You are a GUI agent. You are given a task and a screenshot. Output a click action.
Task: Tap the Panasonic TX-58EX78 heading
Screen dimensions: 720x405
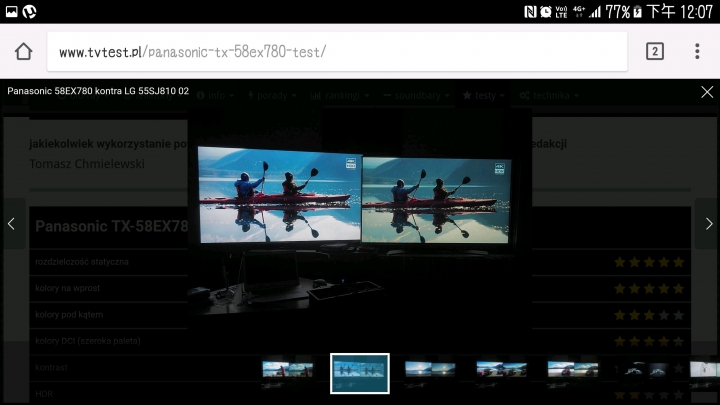[112, 226]
